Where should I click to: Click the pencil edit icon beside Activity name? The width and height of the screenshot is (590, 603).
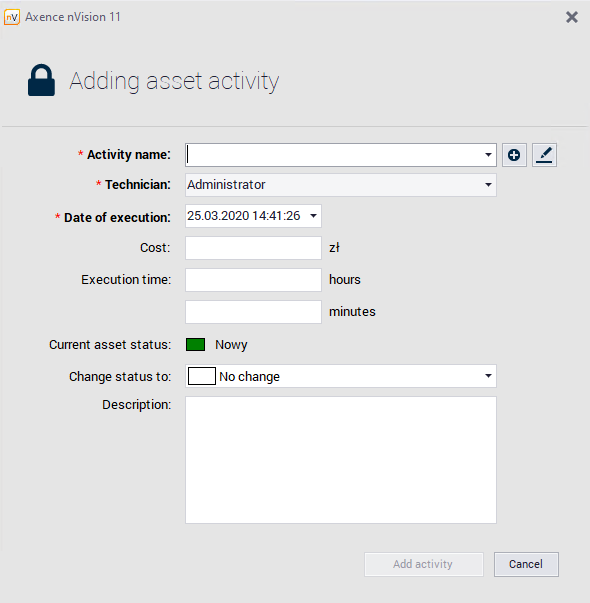(x=544, y=155)
